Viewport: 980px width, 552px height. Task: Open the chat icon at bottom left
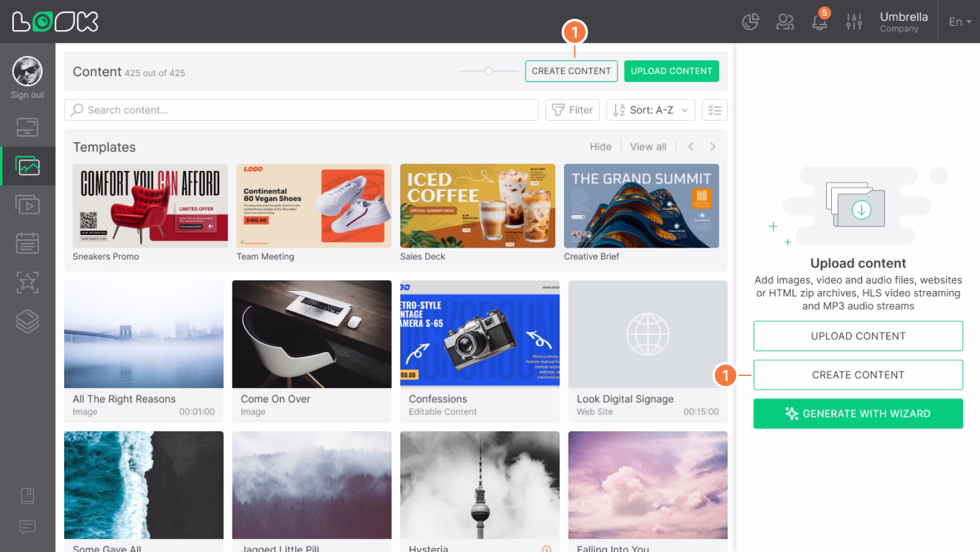click(x=27, y=527)
